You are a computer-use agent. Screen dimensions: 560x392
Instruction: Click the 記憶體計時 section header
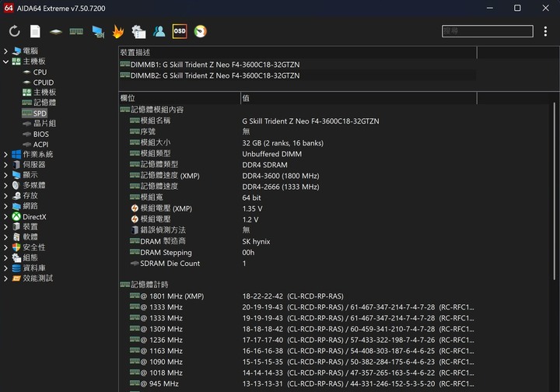point(145,285)
